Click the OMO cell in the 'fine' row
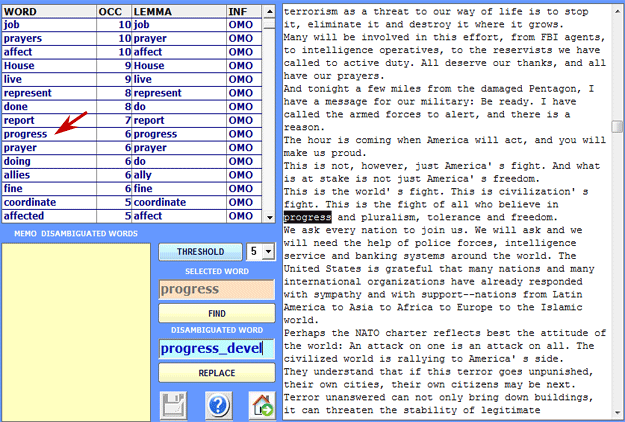 click(x=244, y=188)
